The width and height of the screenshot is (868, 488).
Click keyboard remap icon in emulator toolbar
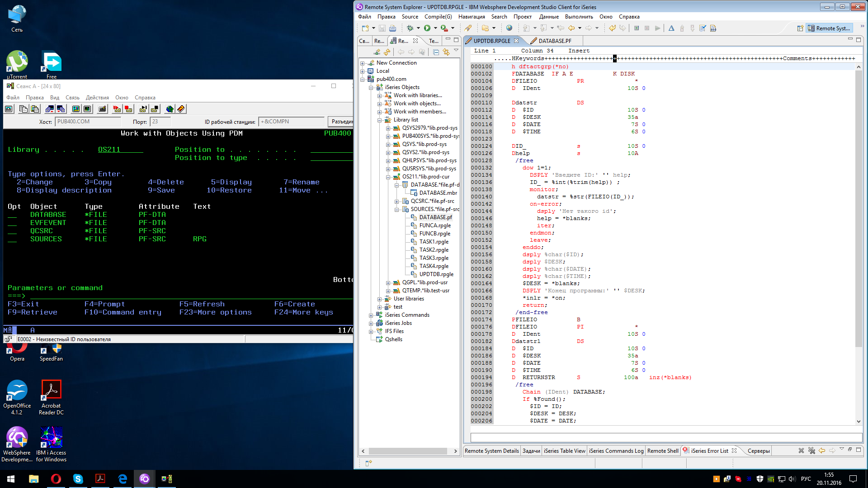(102, 109)
